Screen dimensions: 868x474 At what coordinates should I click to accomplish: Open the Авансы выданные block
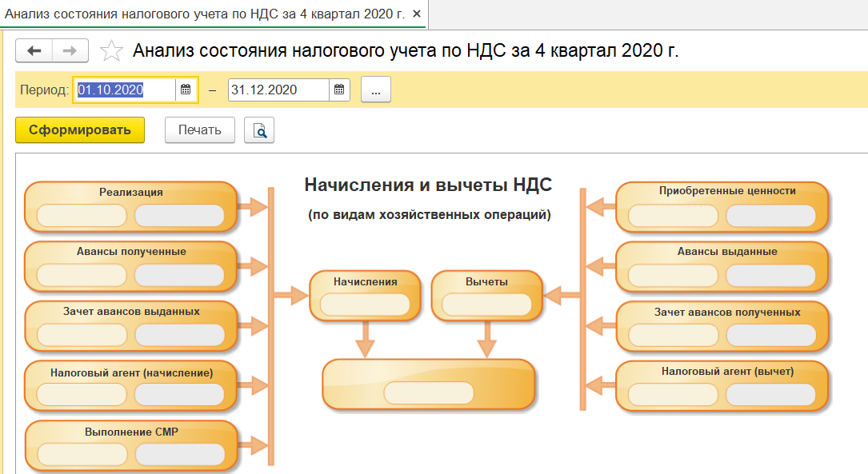(722, 267)
